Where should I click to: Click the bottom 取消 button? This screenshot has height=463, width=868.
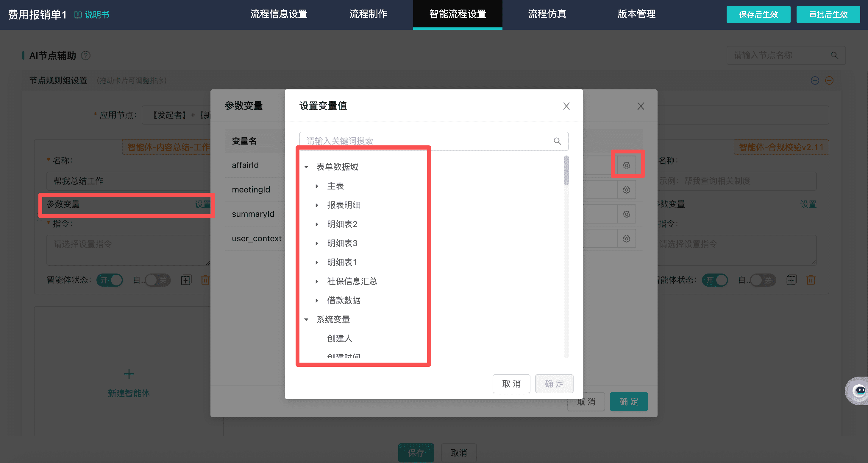[x=459, y=453]
